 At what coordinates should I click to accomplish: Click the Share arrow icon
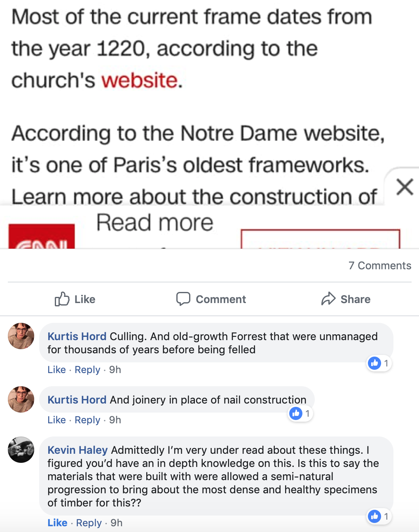tap(328, 299)
